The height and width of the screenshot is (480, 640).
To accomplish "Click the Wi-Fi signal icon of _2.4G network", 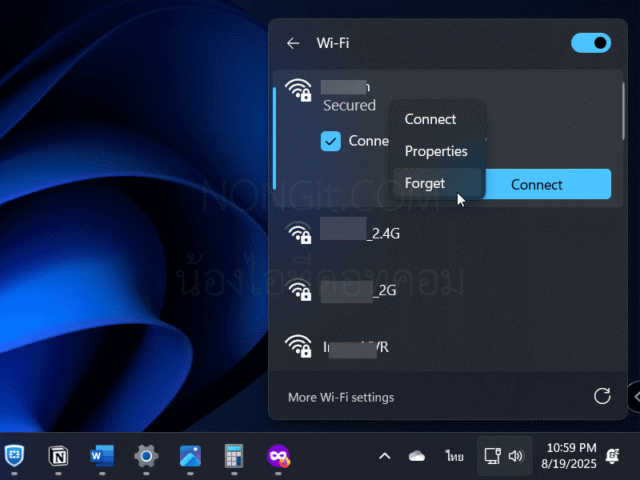I will tap(300, 233).
